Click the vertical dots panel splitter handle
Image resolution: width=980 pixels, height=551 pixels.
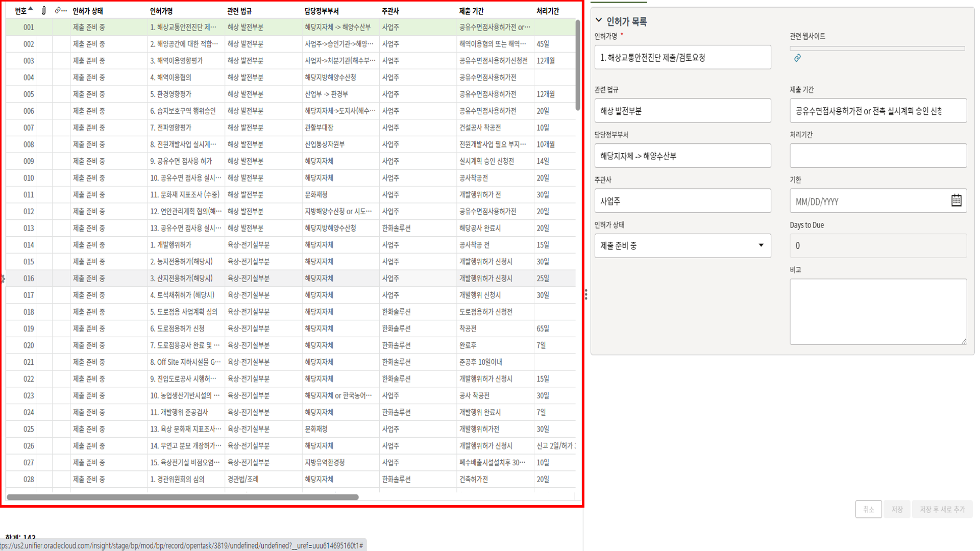point(586,294)
